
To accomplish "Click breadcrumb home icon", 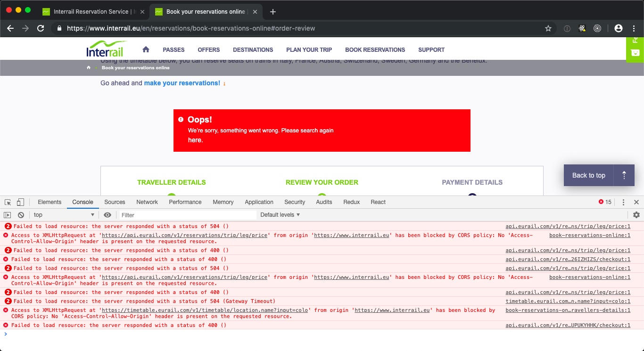I will [89, 68].
